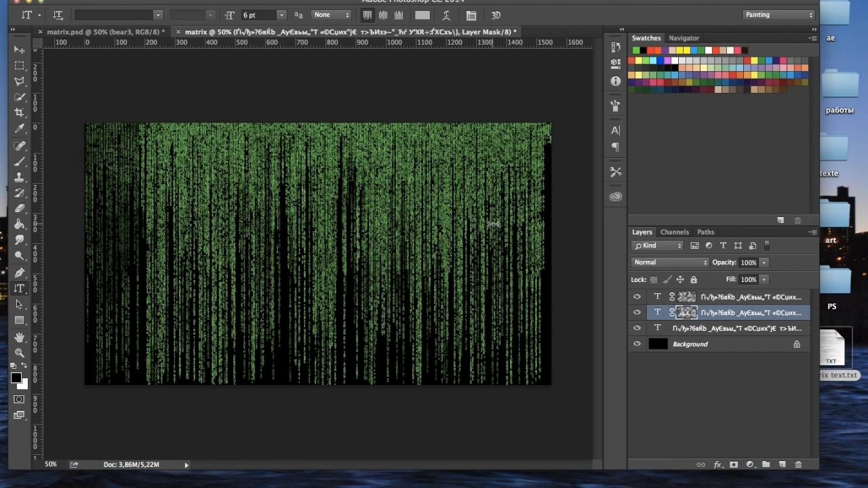Select the Eyedropper tool
Image resolution: width=868 pixels, height=488 pixels.
[19, 129]
